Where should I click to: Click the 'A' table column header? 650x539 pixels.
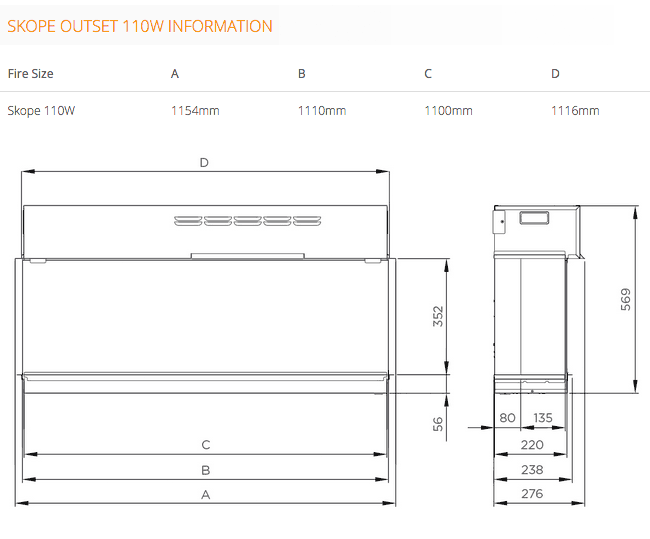click(175, 73)
